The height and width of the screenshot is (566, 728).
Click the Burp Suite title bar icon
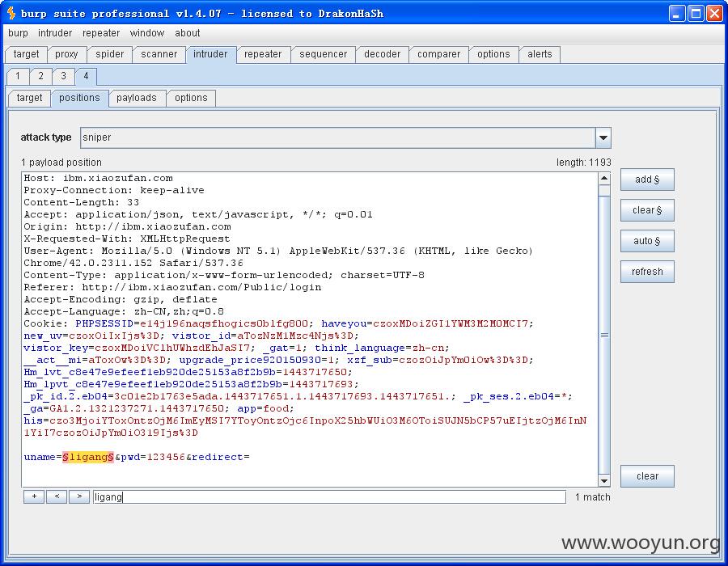[11, 13]
